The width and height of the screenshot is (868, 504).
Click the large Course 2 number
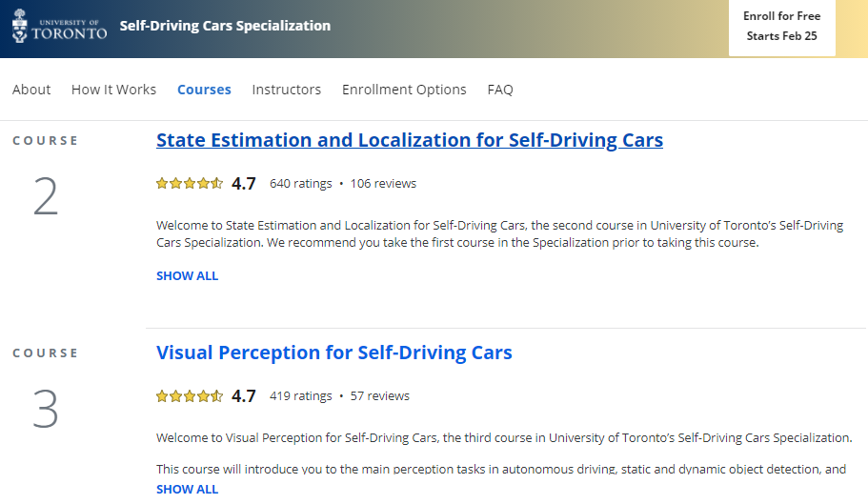tap(46, 197)
